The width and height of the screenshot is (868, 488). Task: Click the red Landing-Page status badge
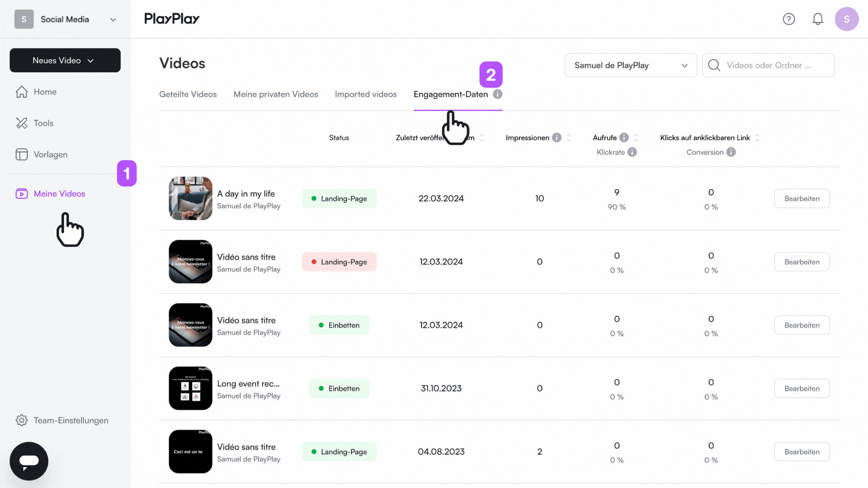point(339,262)
